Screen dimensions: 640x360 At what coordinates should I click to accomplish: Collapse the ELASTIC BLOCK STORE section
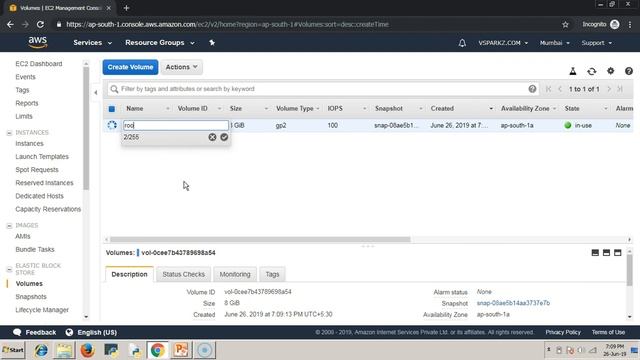pyautogui.click(x=9, y=269)
